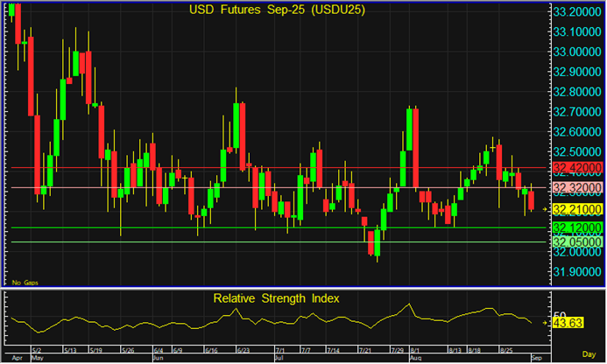Click the Jul month label on axis
The image size is (607, 364).
pos(279,358)
